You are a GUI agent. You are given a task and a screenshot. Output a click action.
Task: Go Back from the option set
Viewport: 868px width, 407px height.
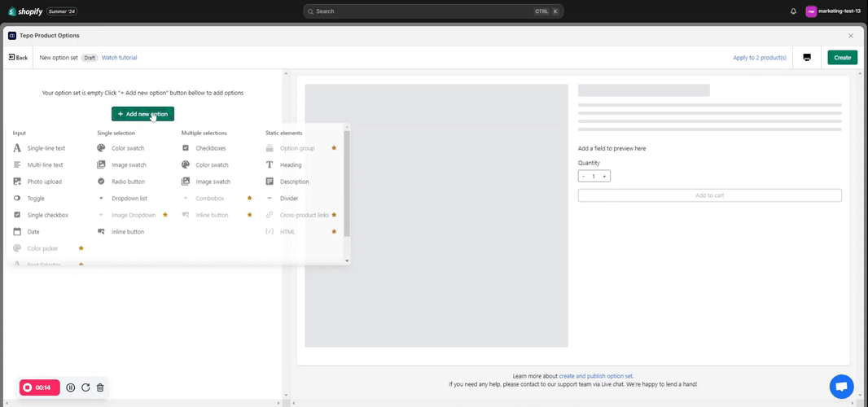click(18, 58)
